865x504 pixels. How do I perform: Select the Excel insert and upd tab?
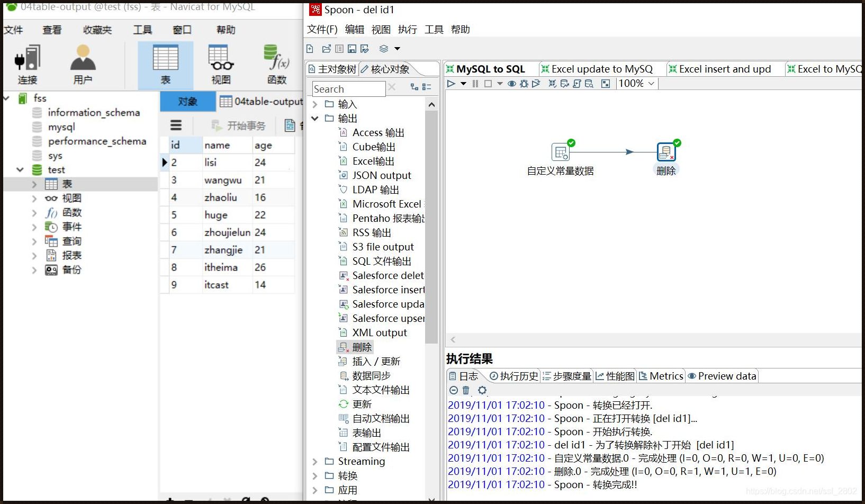point(720,69)
